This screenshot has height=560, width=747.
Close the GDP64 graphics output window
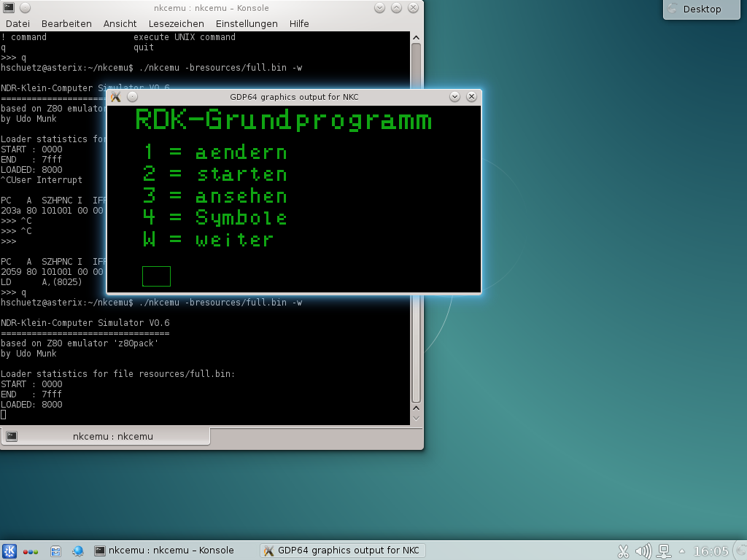tap(471, 97)
